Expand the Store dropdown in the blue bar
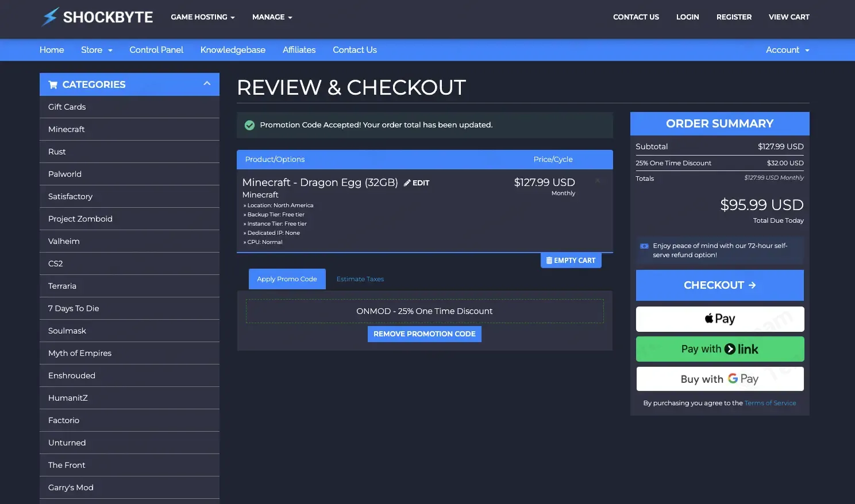 (97, 50)
